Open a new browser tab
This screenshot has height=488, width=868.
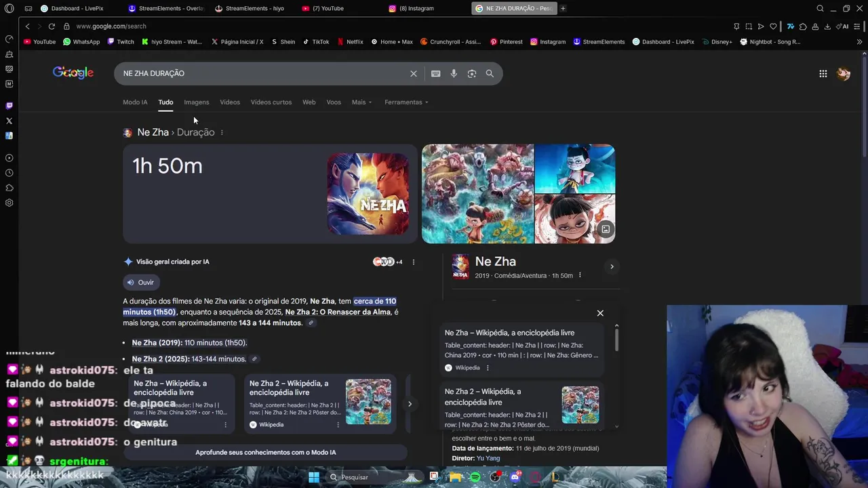click(563, 8)
